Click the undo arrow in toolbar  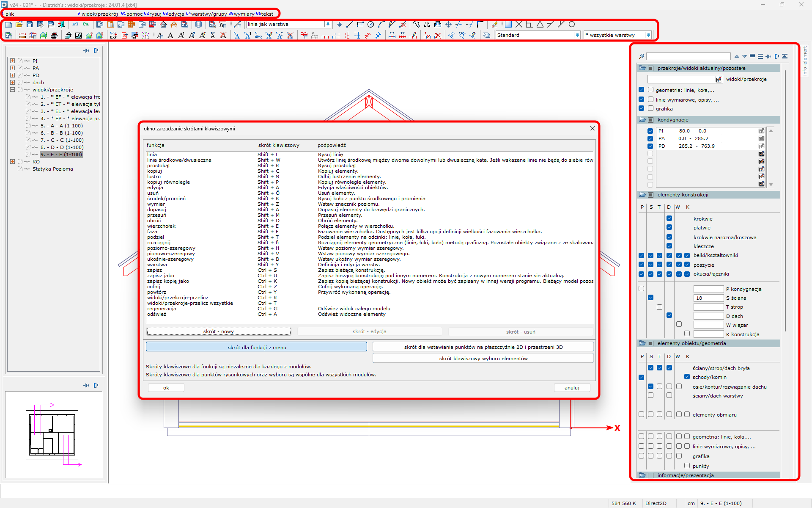[x=75, y=25]
